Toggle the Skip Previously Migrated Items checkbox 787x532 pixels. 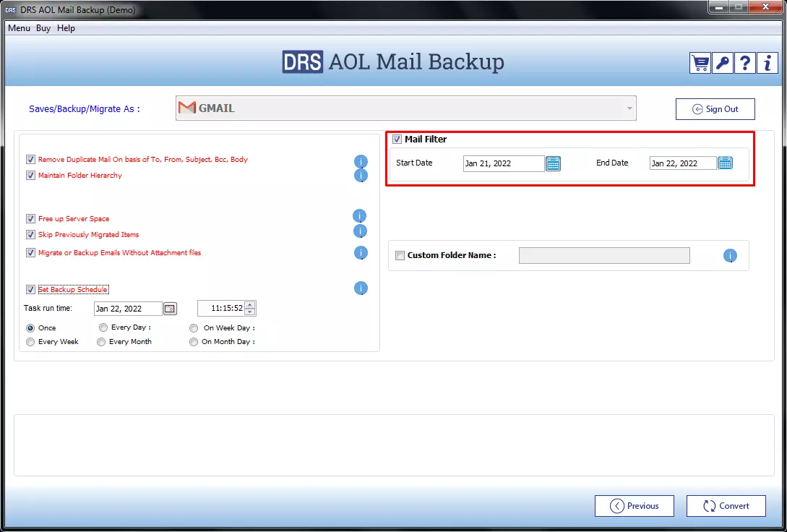30,235
